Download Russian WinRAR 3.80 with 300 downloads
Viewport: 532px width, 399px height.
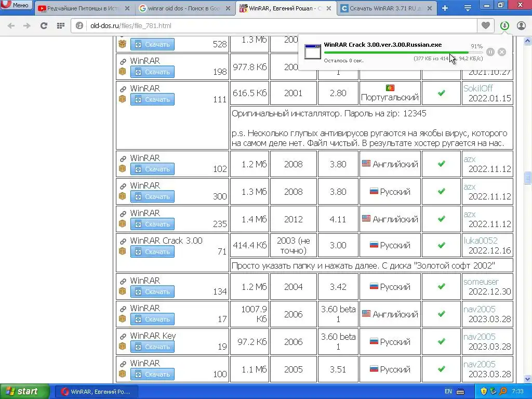pyautogui.click(x=152, y=196)
